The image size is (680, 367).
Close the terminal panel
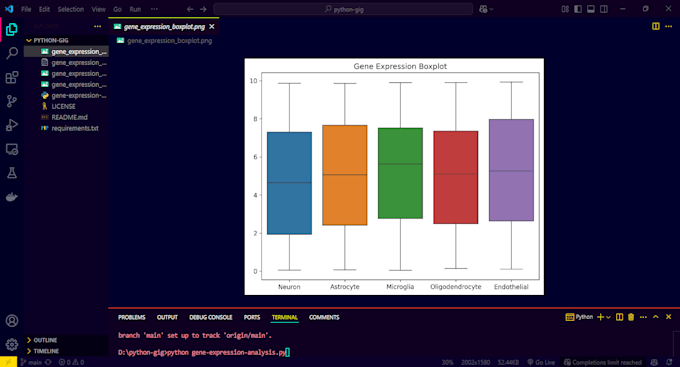point(668,317)
